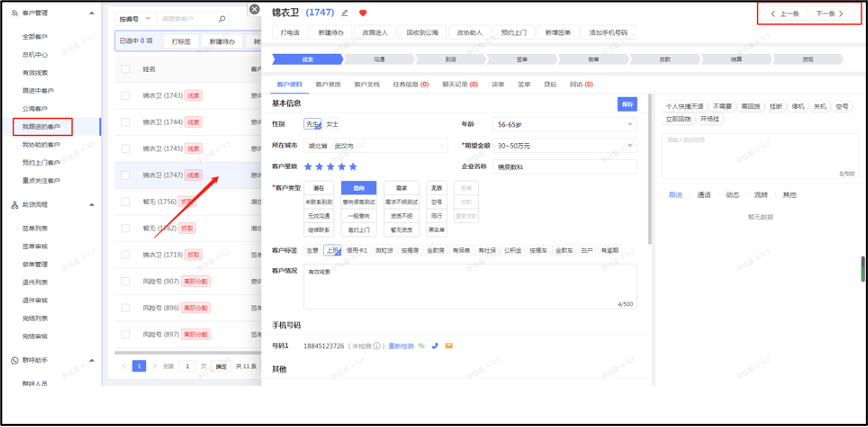The height and width of the screenshot is (427, 868).
Task: Click the 预约上门 button
Action: pos(514,32)
